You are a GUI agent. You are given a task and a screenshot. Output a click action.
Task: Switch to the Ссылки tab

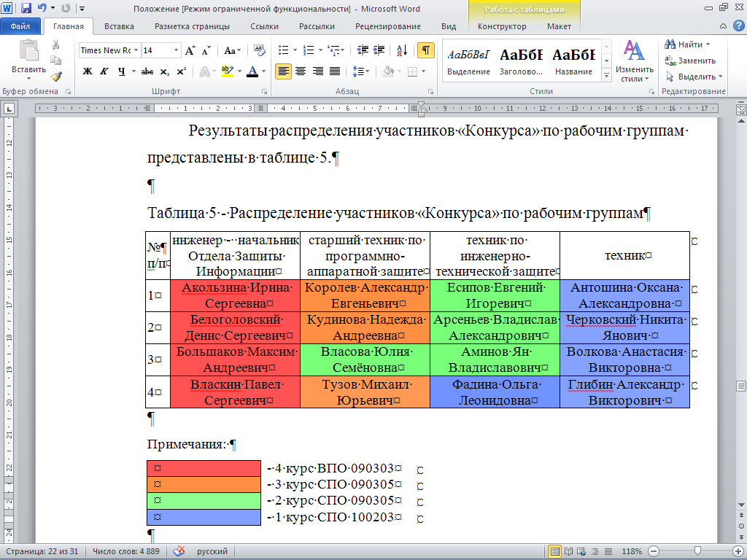click(x=264, y=26)
